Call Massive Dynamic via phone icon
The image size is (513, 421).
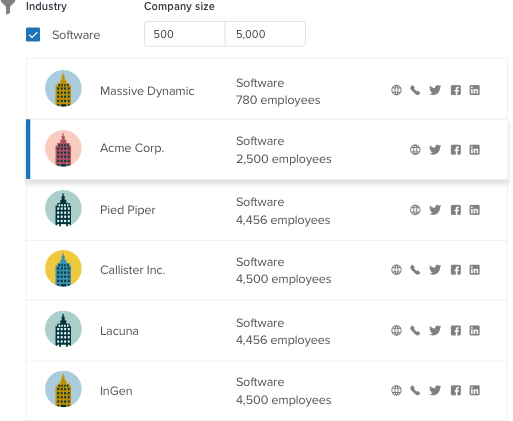coord(415,90)
